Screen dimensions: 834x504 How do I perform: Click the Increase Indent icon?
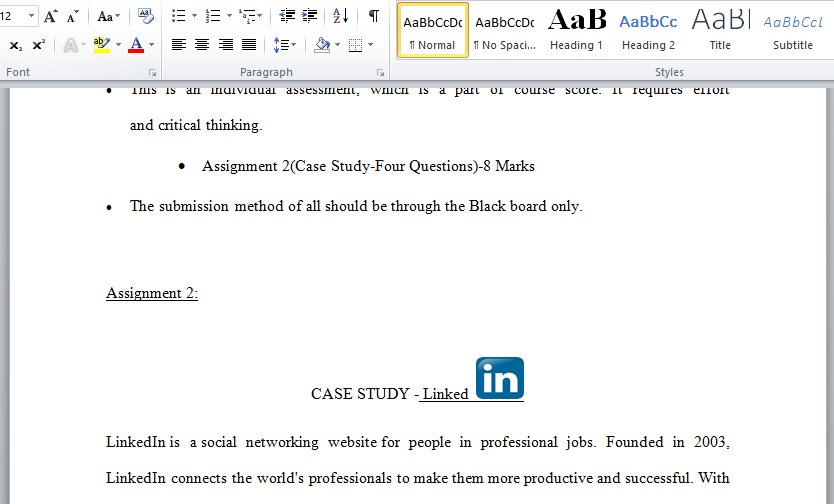coord(309,16)
